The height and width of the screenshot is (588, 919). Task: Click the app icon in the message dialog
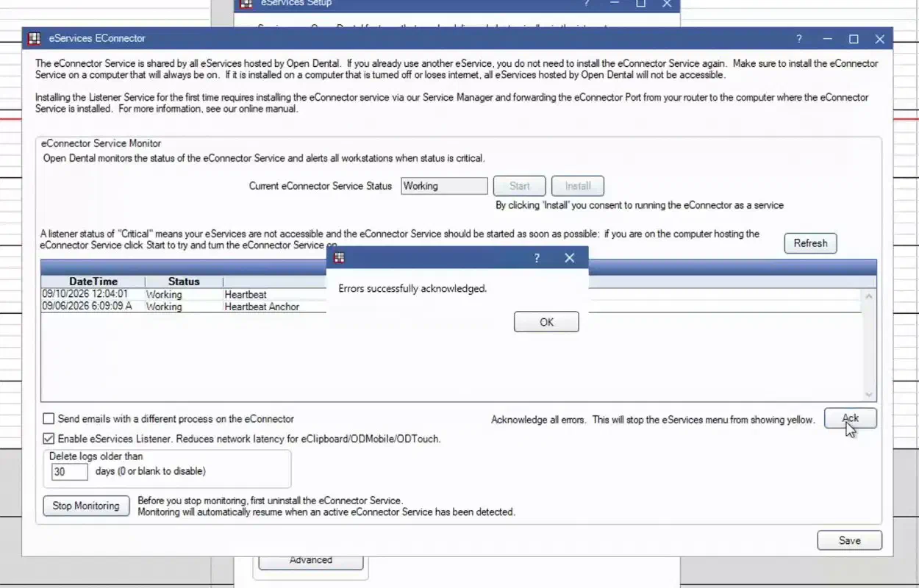(339, 257)
